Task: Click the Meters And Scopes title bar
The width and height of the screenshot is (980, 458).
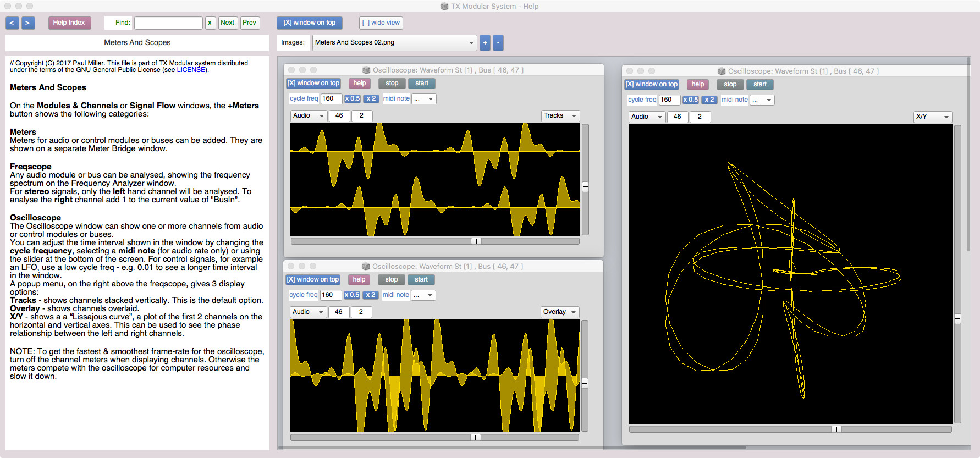Action: (x=137, y=43)
